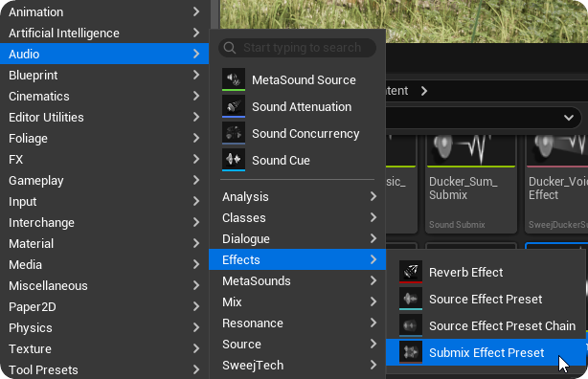Open the Media submenu
Image resolution: width=588 pixels, height=379 pixels.
pos(104,265)
